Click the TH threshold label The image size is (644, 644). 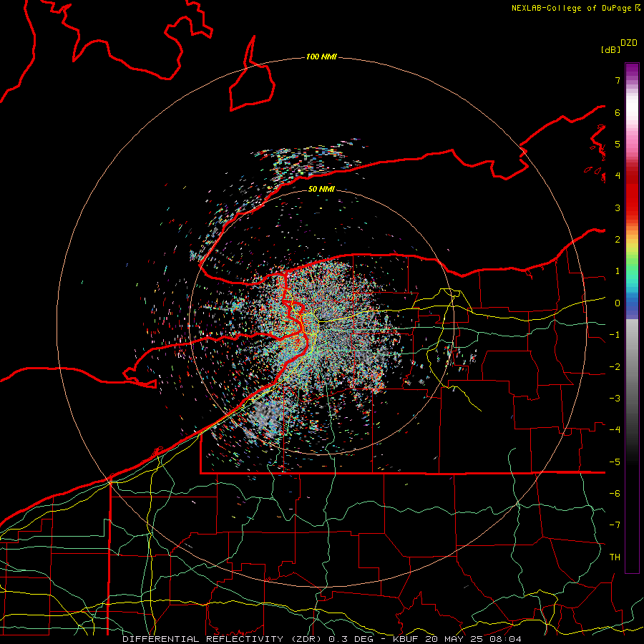tap(615, 557)
